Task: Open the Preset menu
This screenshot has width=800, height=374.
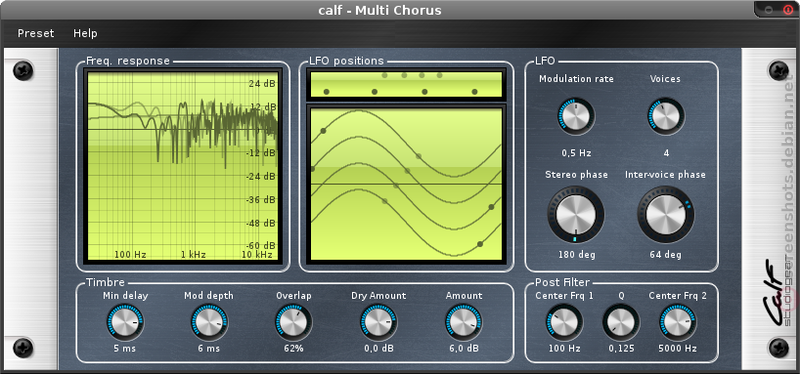Action: tap(36, 33)
